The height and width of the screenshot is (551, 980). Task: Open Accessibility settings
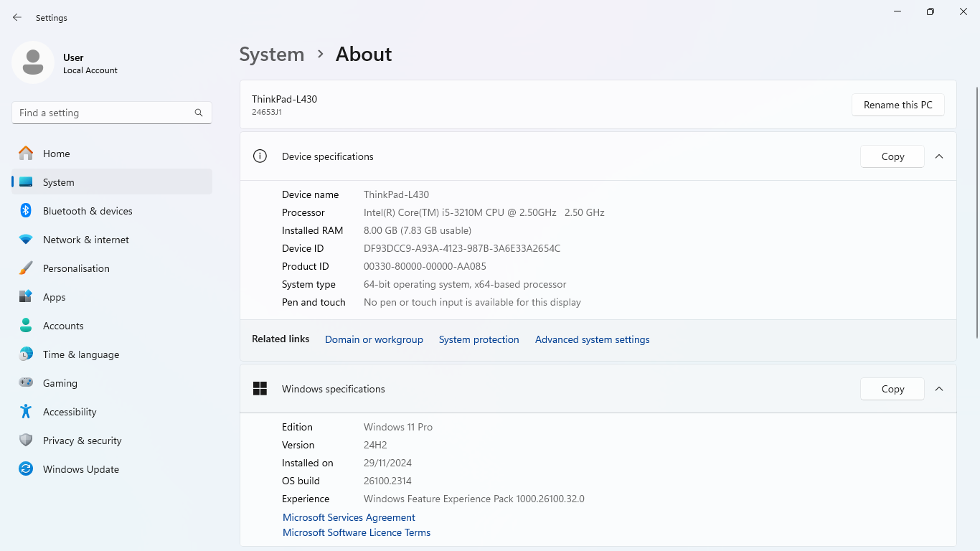[x=112, y=412]
